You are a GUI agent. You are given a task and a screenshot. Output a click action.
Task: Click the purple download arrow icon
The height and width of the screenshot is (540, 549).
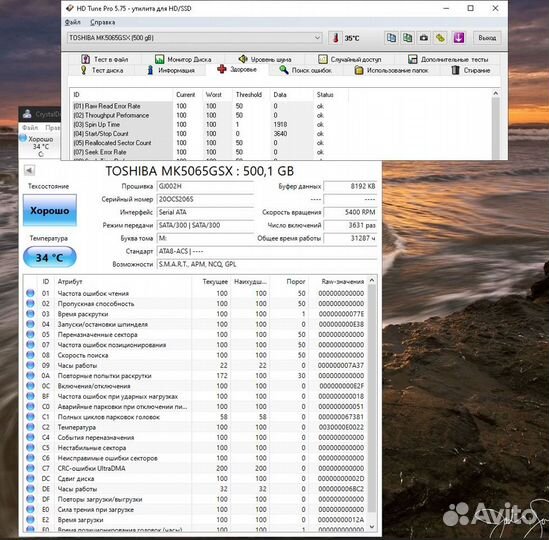(x=459, y=38)
